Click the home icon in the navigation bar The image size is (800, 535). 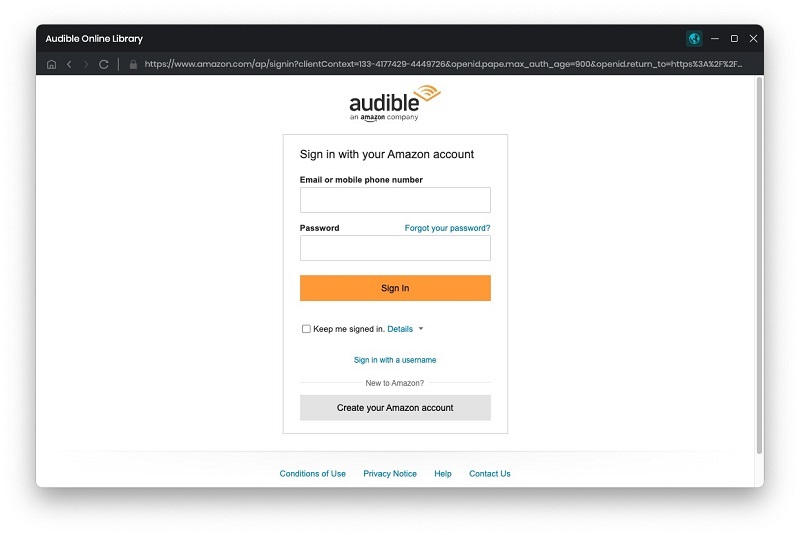pyautogui.click(x=52, y=64)
